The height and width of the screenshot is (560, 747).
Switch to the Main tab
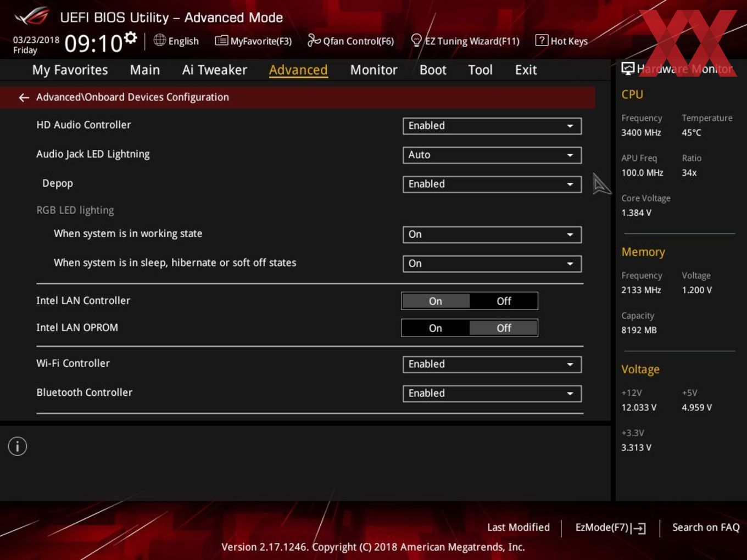pyautogui.click(x=145, y=70)
